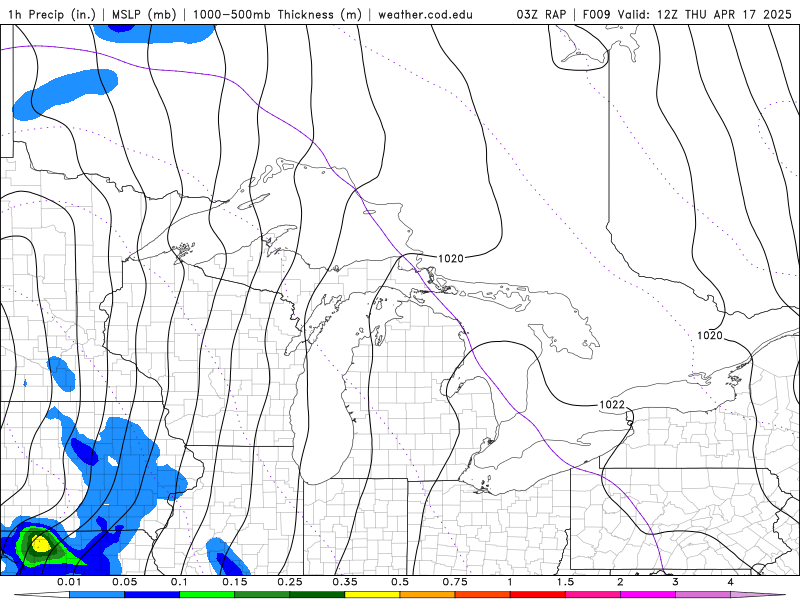800x600 pixels.
Task: Click the orange swatch between 0.5 and 0.75
Action: [428, 595]
